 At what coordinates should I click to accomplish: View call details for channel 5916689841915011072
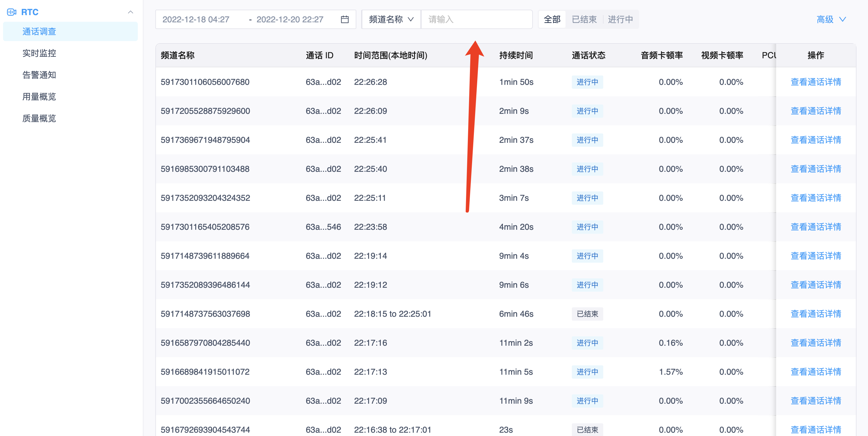click(815, 372)
